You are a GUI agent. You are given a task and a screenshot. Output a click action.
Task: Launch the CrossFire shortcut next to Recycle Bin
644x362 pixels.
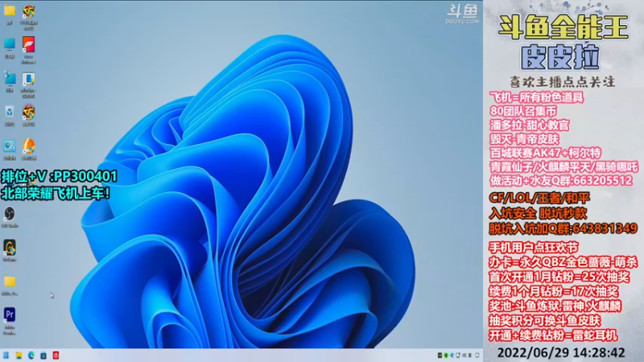click(28, 112)
